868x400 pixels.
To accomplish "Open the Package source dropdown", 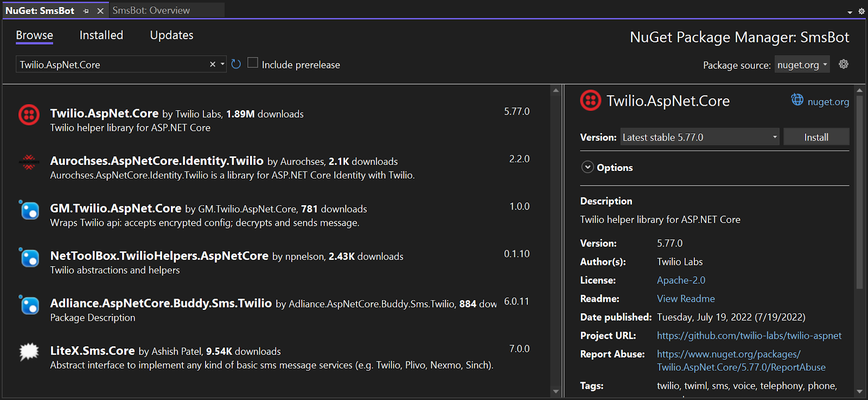I will pos(802,65).
